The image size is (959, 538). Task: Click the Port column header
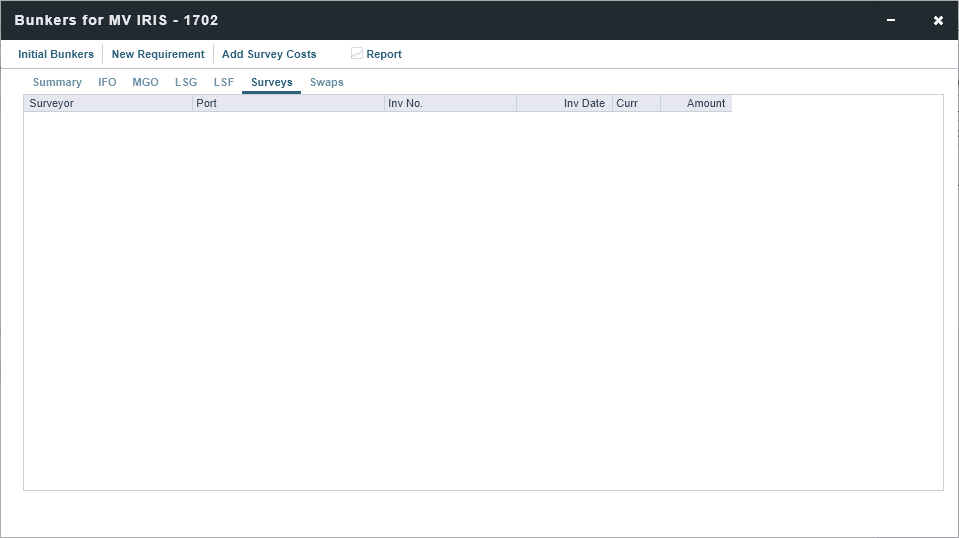(x=288, y=103)
